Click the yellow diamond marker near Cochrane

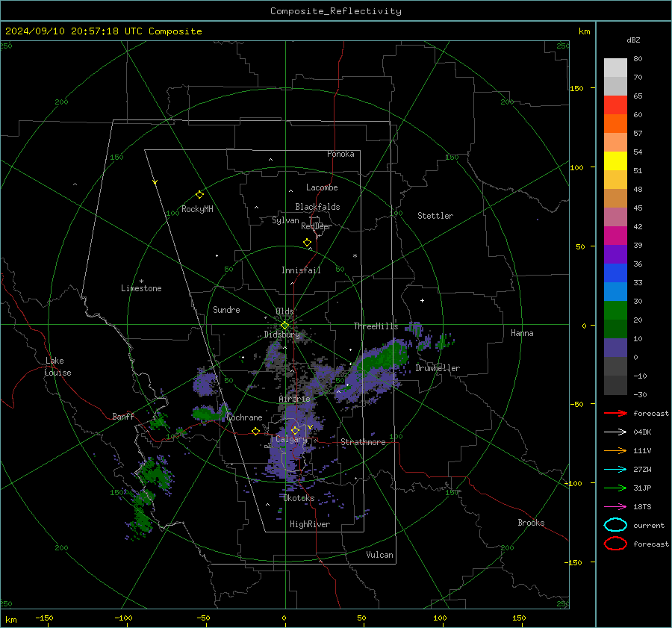point(255,431)
